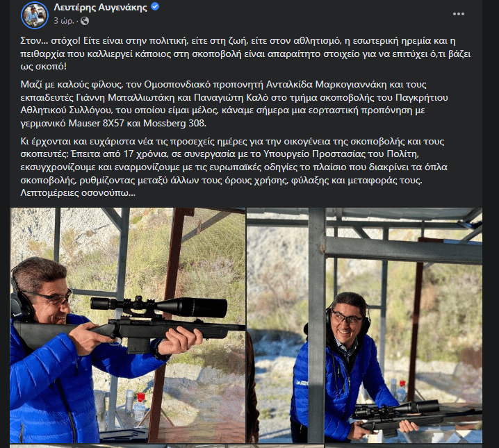Open the partially visible bottom-middle photo strip

[x=246, y=446]
